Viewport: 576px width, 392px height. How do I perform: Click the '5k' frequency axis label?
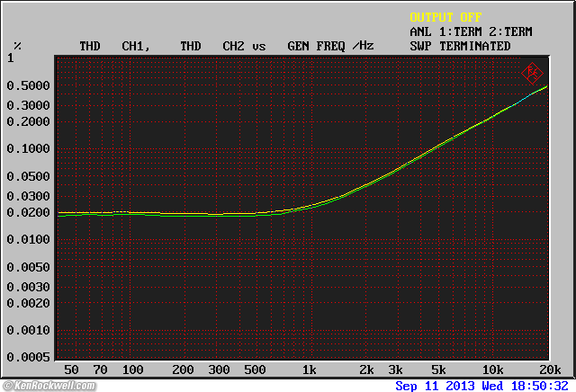(438, 370)
